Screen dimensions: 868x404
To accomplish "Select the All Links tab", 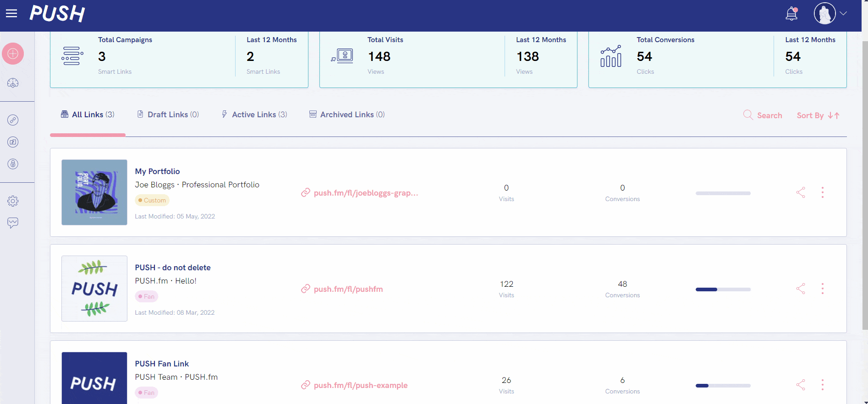I will tap(88, 115).
